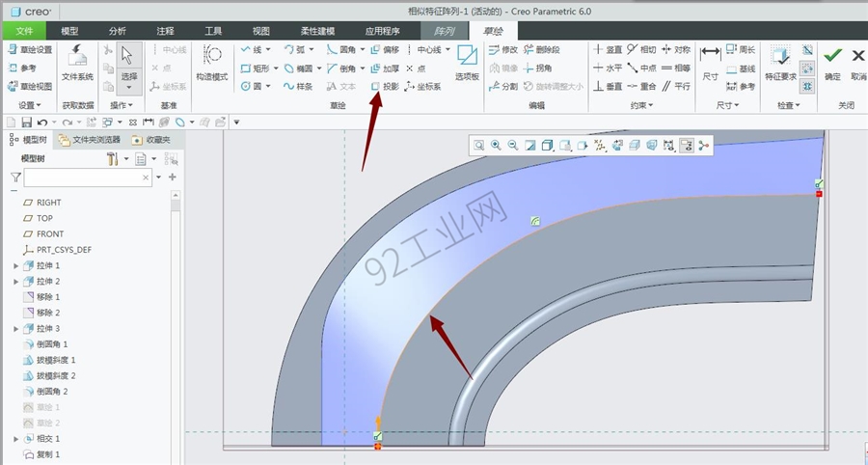
Task: Click the 周长 perimeter dimension tool
Action: (x=741, y=50)
